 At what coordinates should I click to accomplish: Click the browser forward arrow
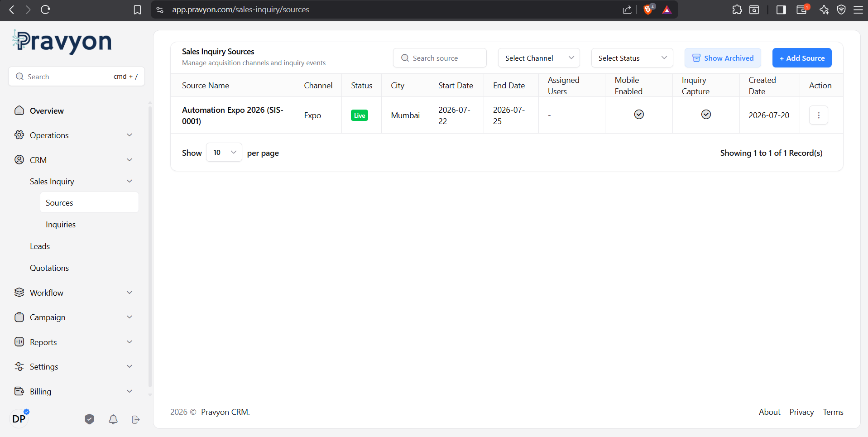coord(28,10)
